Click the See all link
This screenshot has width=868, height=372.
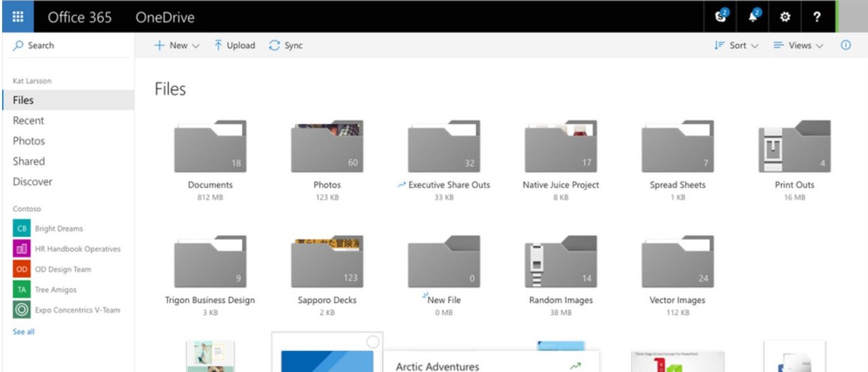24,331
